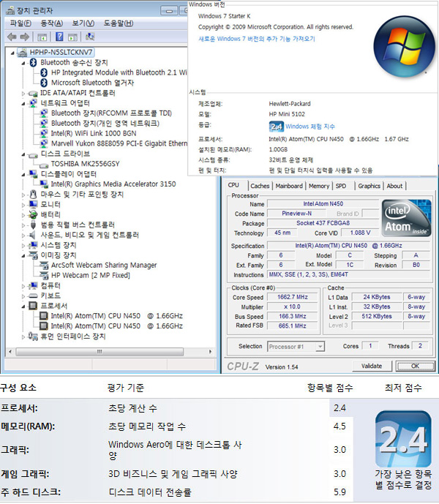This screenshot has width=439, height=504.
Task: Select ArcSoft Webcam Sharing Manager device
Action: [104, 266]
